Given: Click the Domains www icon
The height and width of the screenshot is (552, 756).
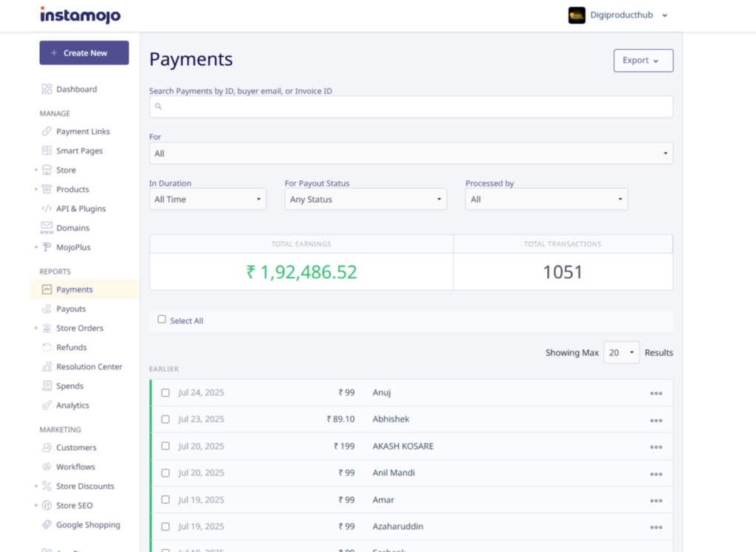Looking at the screenshot, I should (47, 228).
